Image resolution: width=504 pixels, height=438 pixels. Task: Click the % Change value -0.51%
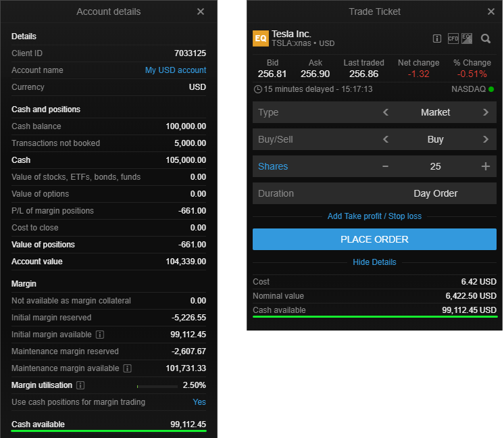point(472,74)
